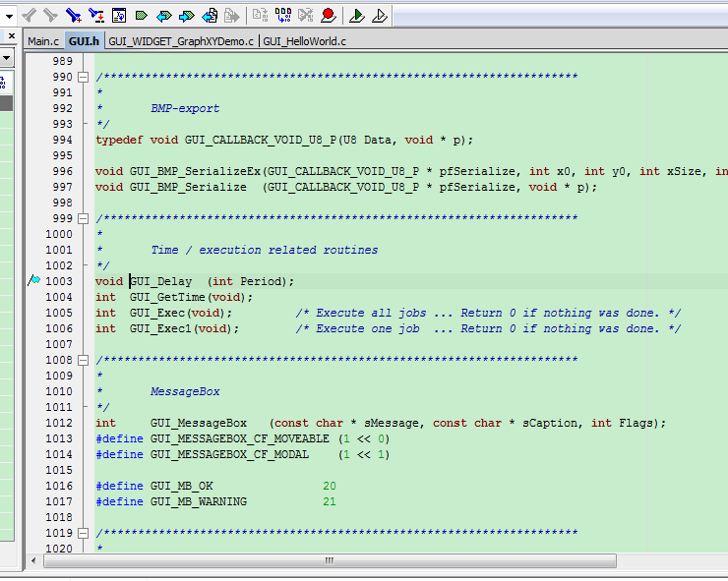Viewport: 728px width, 581px height.
Task: Collapse the comment block at line 1008
Action: pyautogui.click(x=83, y=360)
